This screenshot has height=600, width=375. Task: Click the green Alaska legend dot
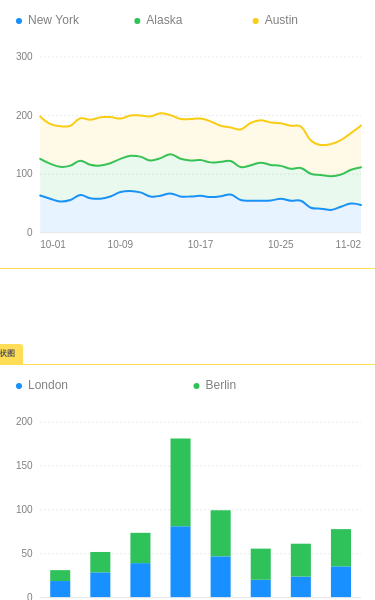(137, 21)
